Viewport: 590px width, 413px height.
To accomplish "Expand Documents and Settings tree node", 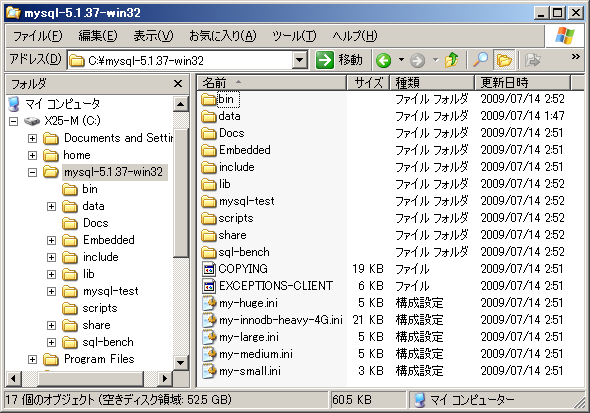I will [x=32, y=138].
